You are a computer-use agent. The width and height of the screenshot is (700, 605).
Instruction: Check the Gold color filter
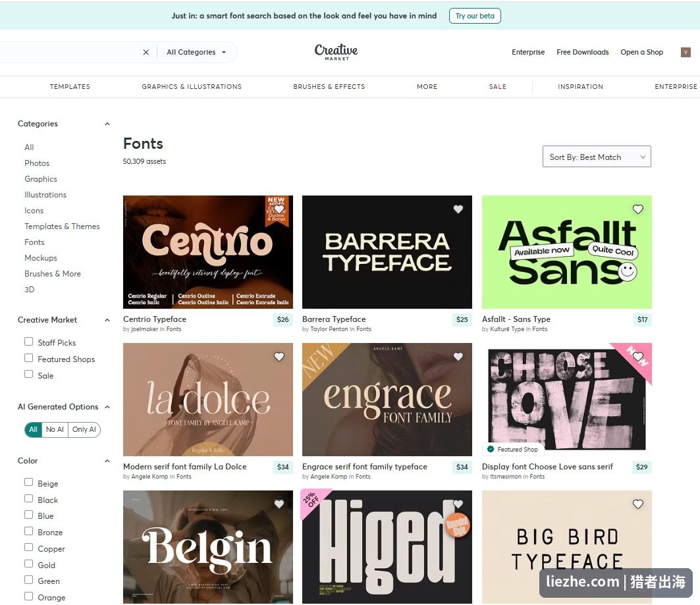[x=28, y=564]
